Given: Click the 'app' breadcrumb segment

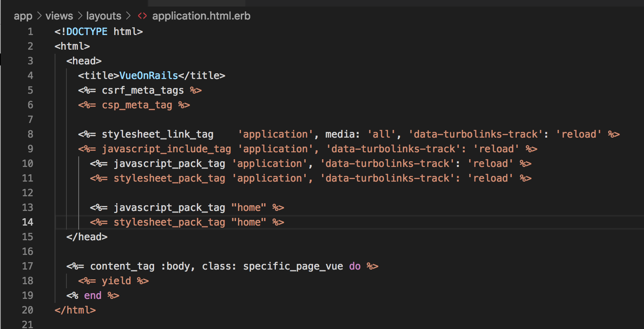Looking at the screenshot, I should pos(23,16).
